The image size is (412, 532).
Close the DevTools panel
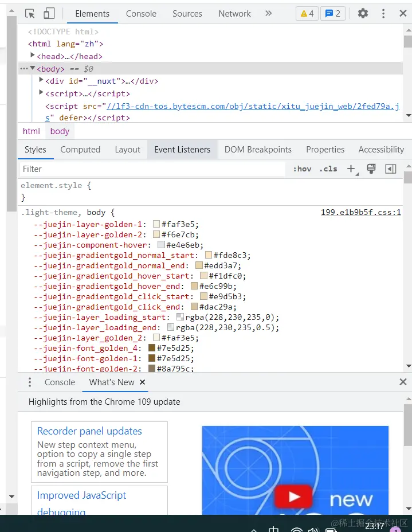pos(403,14)
